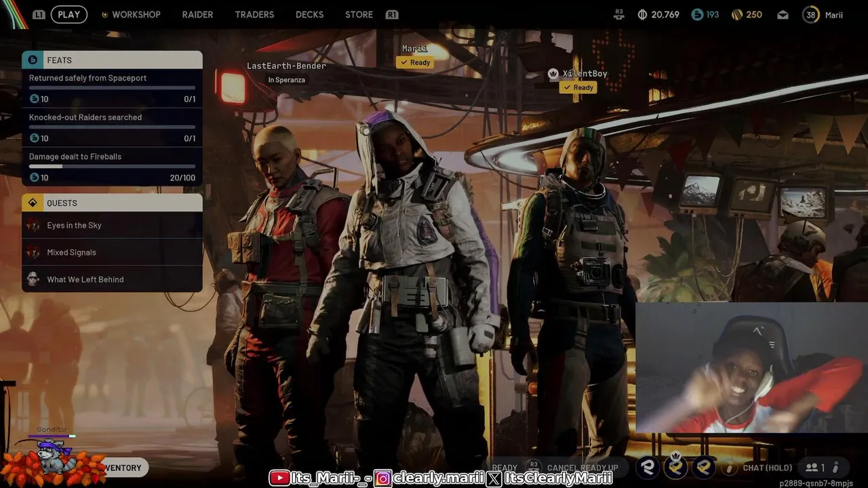Select the LastEarth-Bender player name

point(286,66)
